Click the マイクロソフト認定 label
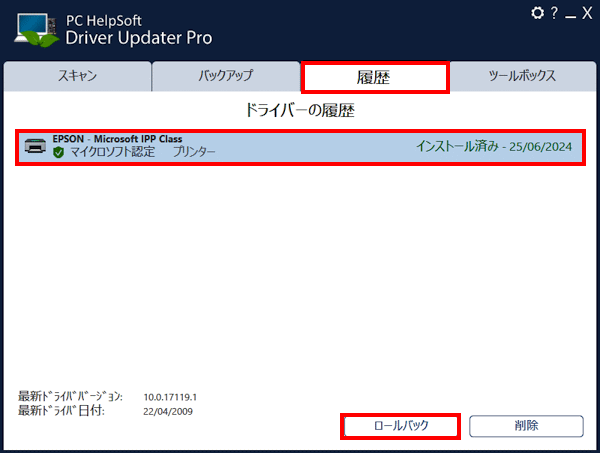The height and width of the screenshot is (453, 600). [113, 152]
